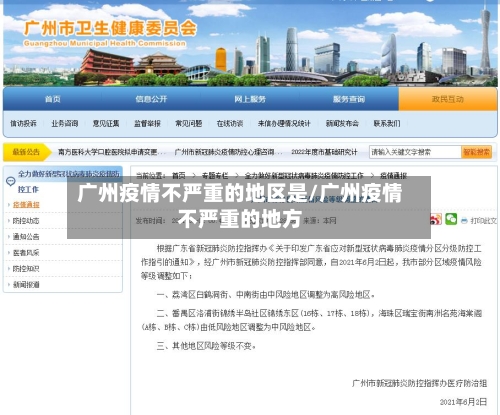
Task: Click breadcrumb 全力做好新型冠状病毒肺炎疫情防控工作
Action: (304, 175)
